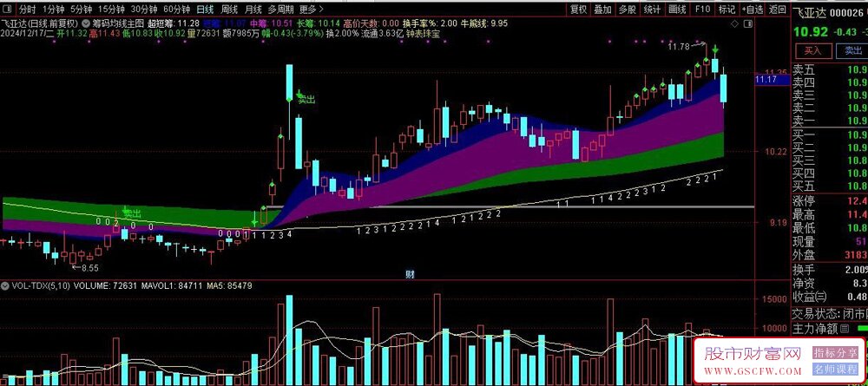Screen dimensions: 868x386
Task: Select the 60分钟 period tab
Action: pyautogui.click(x=176, y=10)
